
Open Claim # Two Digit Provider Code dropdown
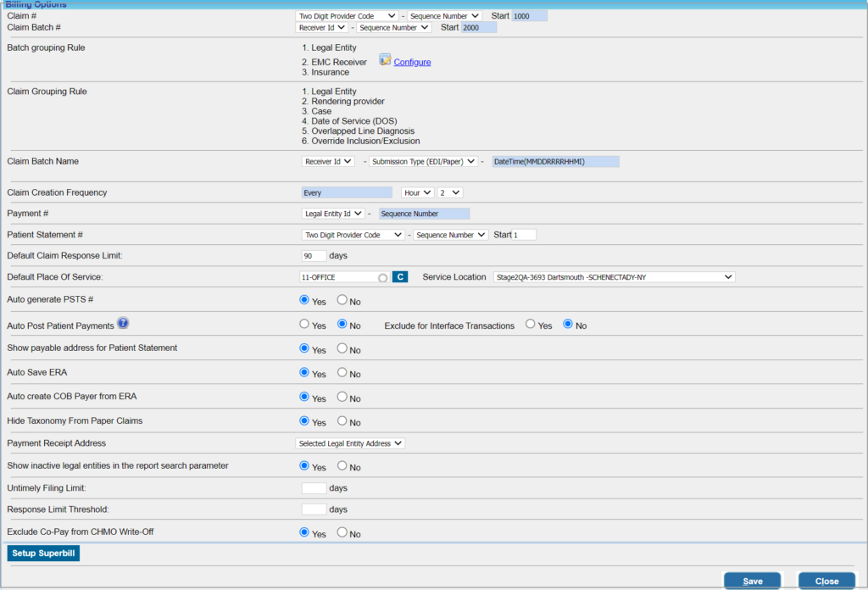tap(347, 16)
